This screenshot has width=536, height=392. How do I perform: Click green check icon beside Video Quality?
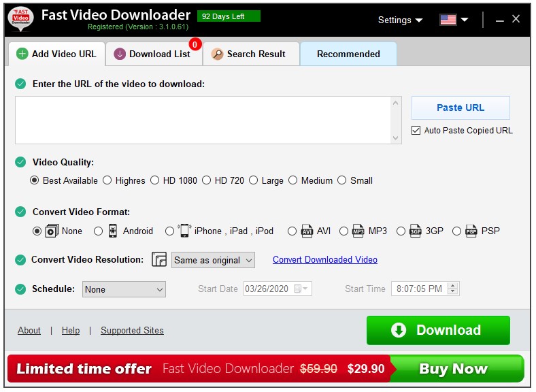20,162
